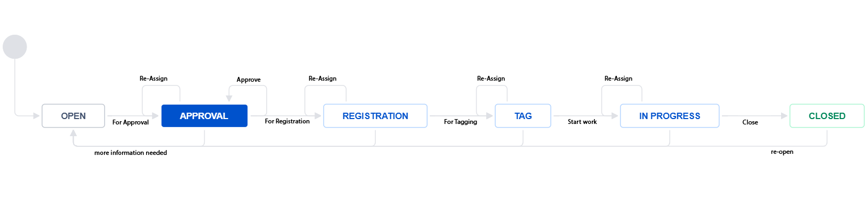The width and height of the screenshot is (868, 220).
Task: Click the gray initial state circle
Action: pos(15,47)
